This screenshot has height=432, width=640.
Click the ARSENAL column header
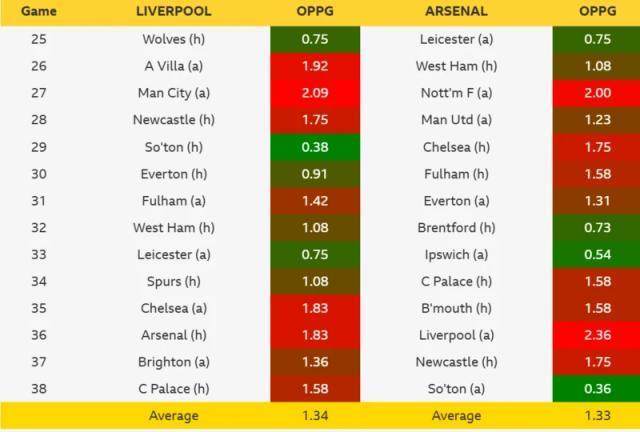(x=456, y=12)
